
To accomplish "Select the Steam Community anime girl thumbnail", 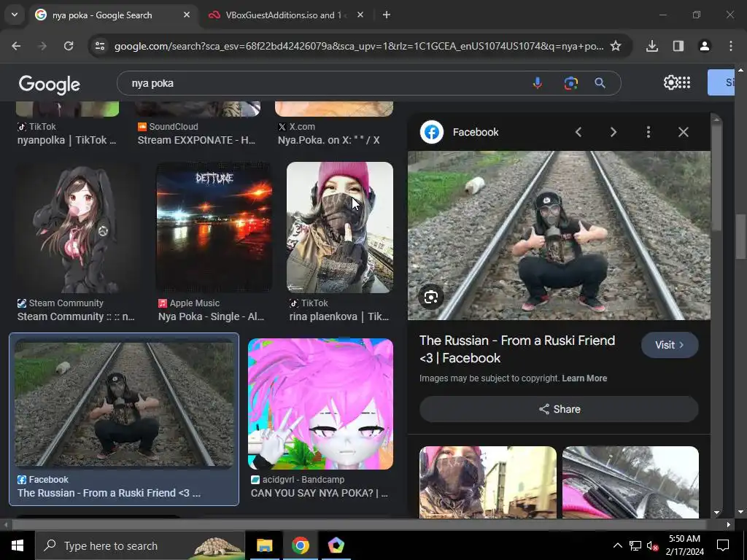I will coord(78,227).
